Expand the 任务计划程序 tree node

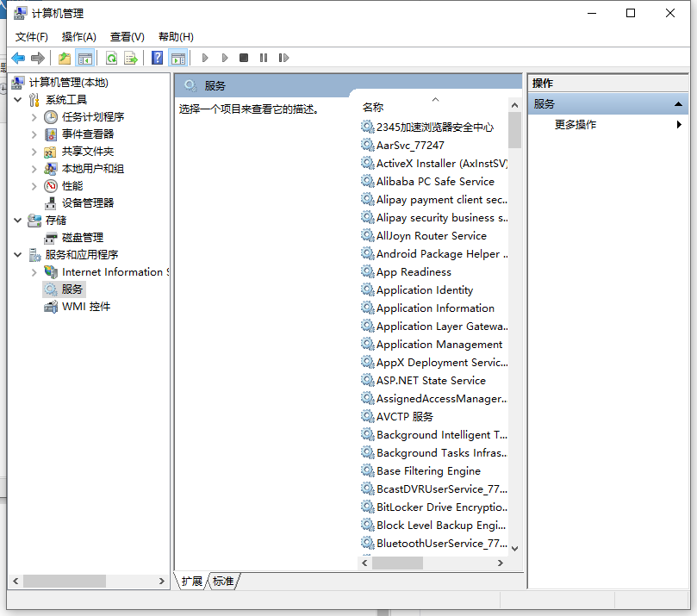pos(34,117)
